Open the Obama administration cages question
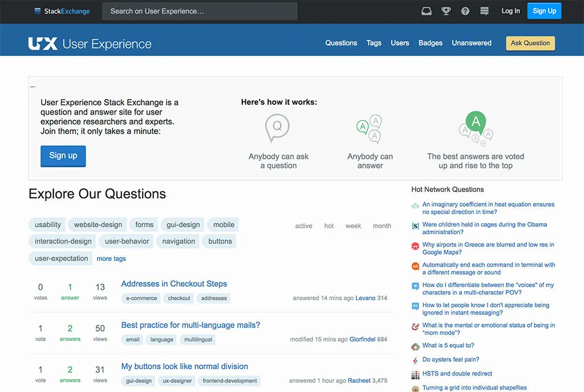The width and height of the screenshot is (584, 392). coord(485,228)
